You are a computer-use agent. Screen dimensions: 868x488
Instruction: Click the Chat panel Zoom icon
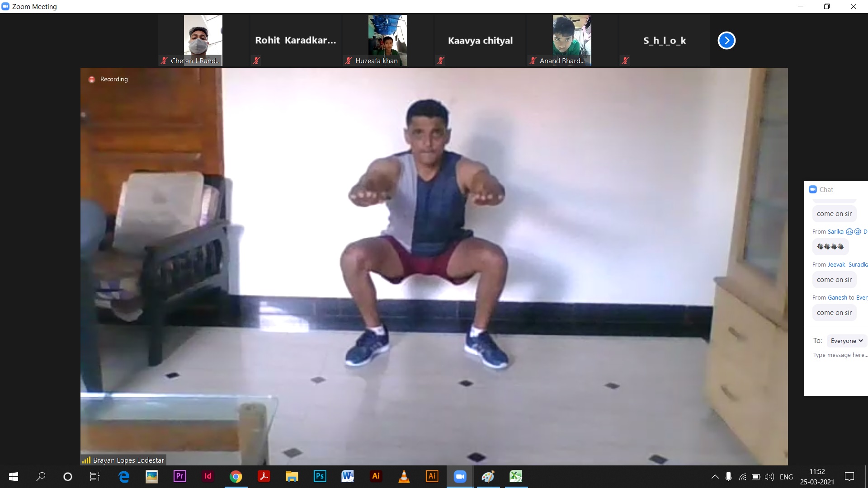(x=813, y=189)
